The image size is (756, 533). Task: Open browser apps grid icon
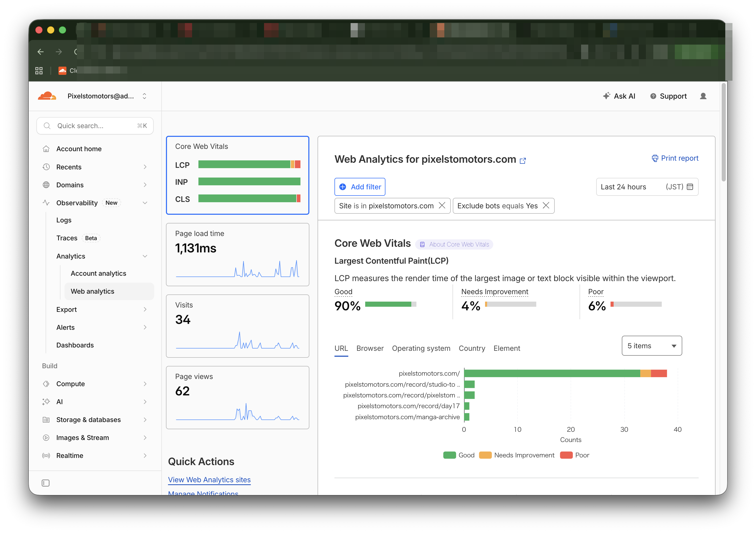(39, 70)
